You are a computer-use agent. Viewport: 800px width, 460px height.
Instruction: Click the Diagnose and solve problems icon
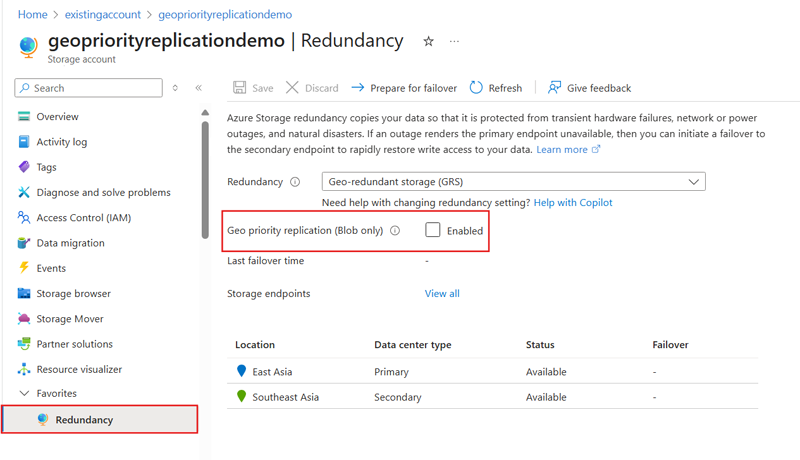coord(24,192)
